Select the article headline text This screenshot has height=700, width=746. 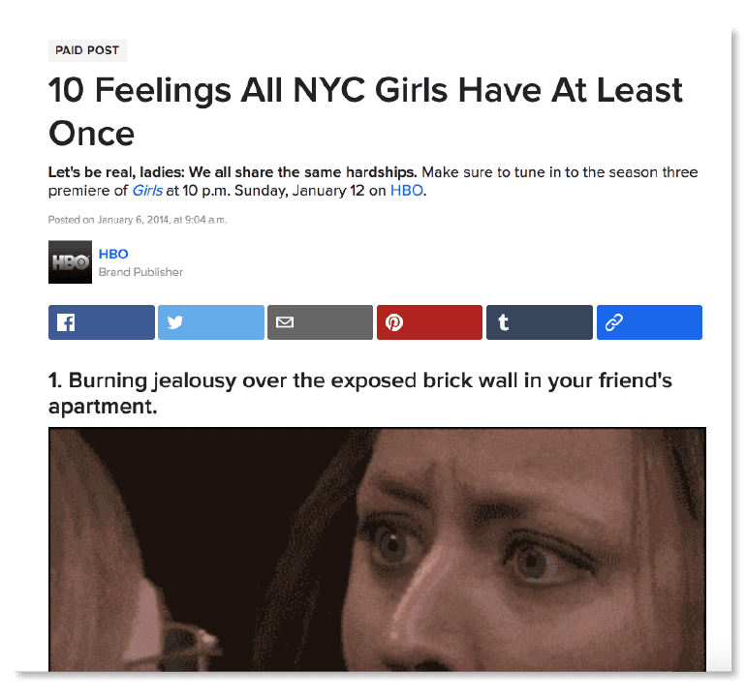click(x=365, y=111)
